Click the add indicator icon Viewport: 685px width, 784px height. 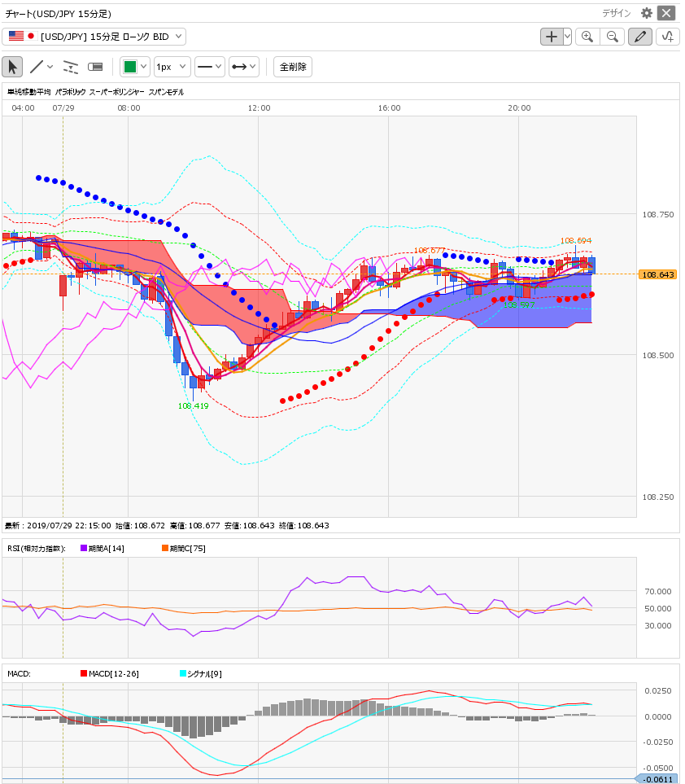(668, 37)
